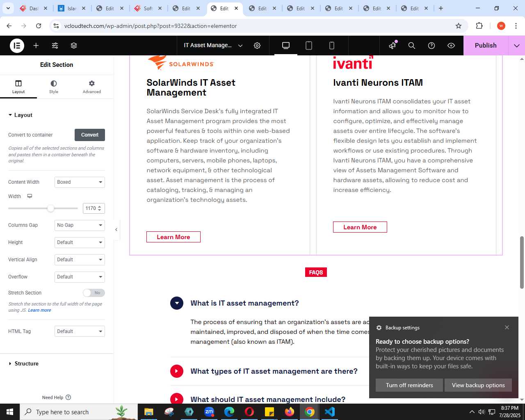Image resolution: width=525 pixels, height=420 pixels.
Task: Close the Backup settings notification
Action: click(x=507, y=327)
